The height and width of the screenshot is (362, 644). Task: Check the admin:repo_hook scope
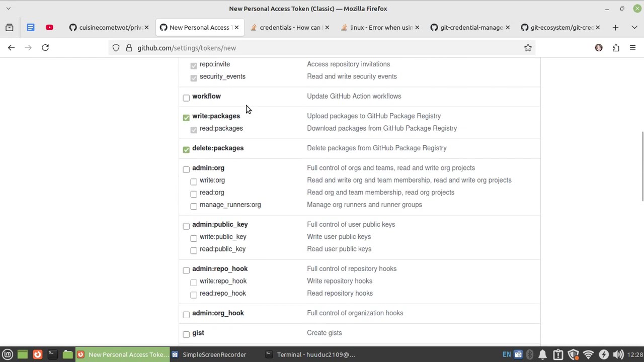pyautogui.click(x=186, y=270)
